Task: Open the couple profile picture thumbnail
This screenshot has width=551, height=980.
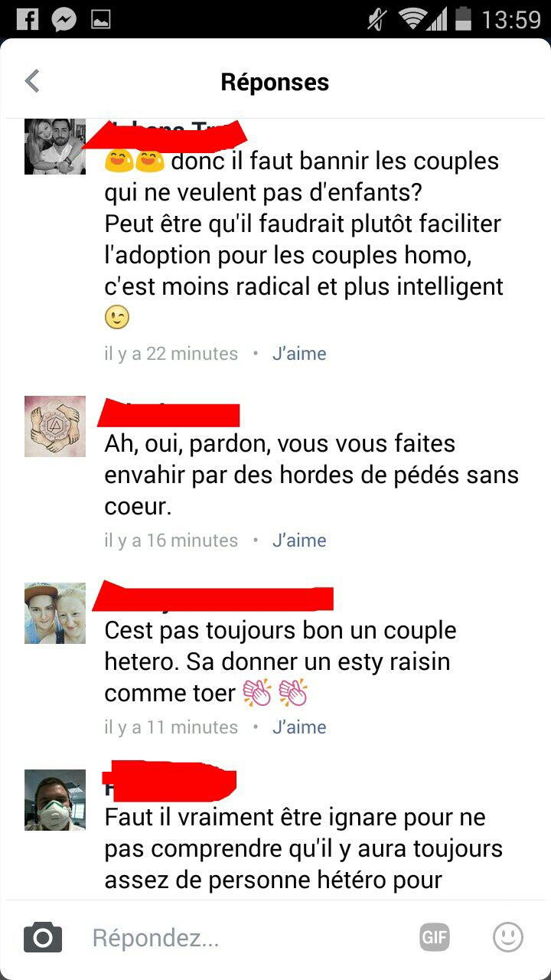Action: coord(55,146)
